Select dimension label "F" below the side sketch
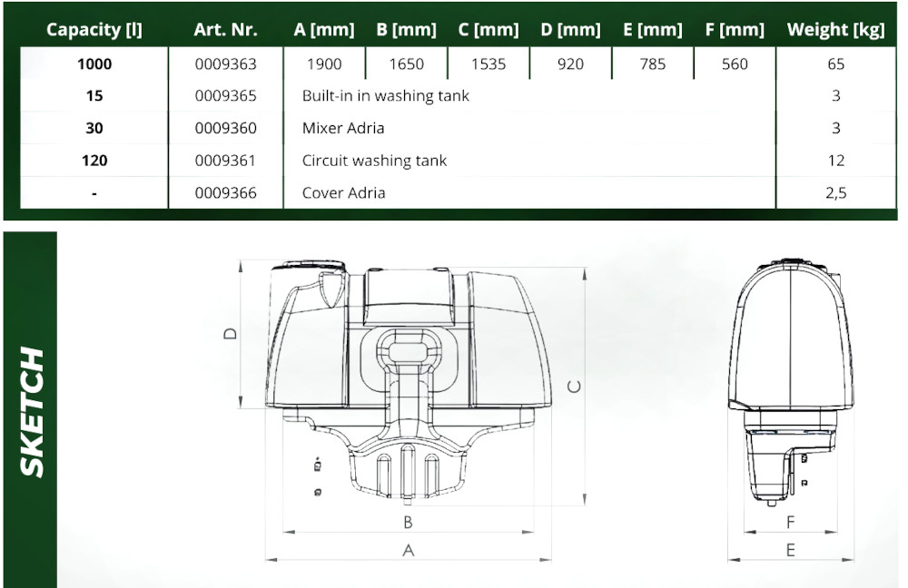Screen dimensions: 908x588 pos(791,523)
